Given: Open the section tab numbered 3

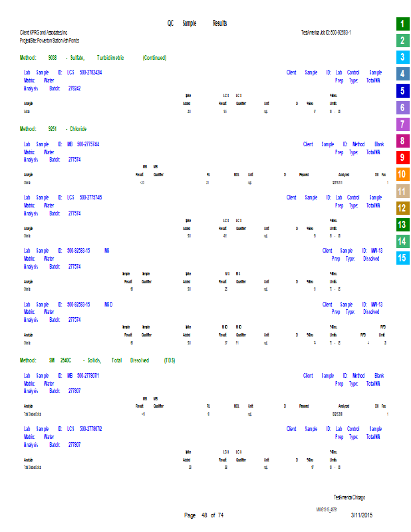Looking at the screenshot, I should pos(402,57).
